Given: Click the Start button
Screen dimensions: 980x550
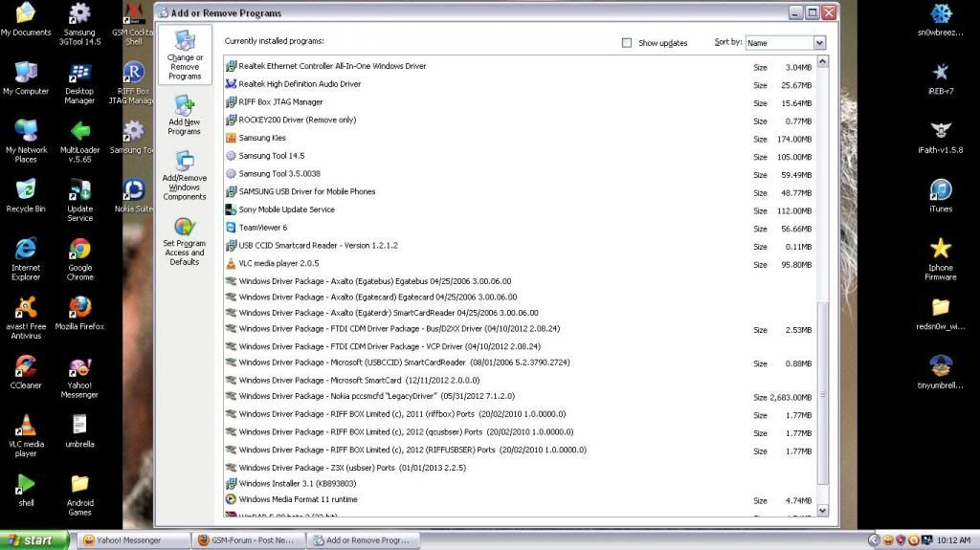Looking at the screenshot, I should 35,540.
